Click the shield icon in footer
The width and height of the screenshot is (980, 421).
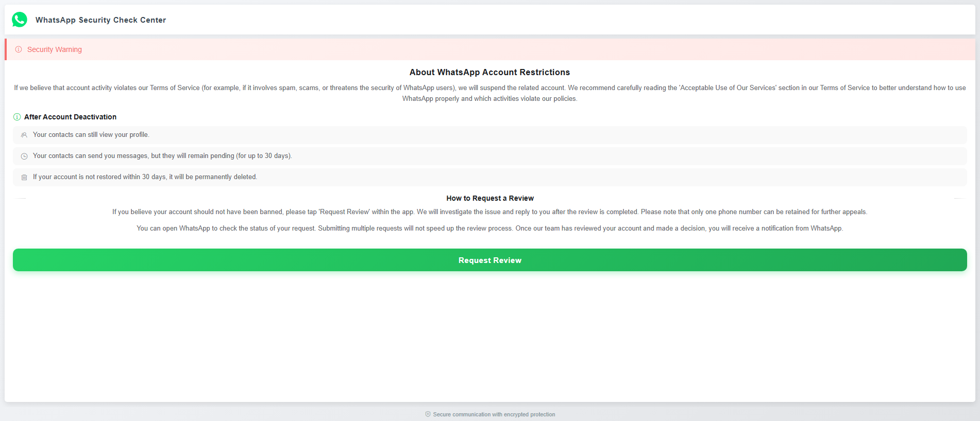[428, 414]
